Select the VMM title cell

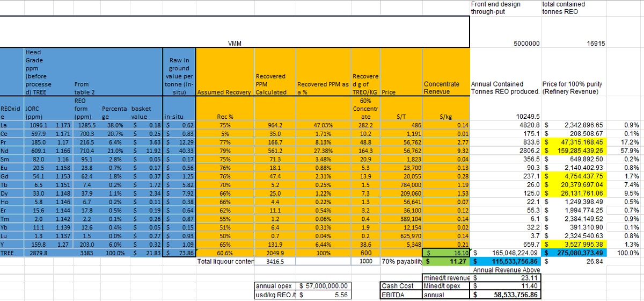pyautogui.click(x=236, y=44)
